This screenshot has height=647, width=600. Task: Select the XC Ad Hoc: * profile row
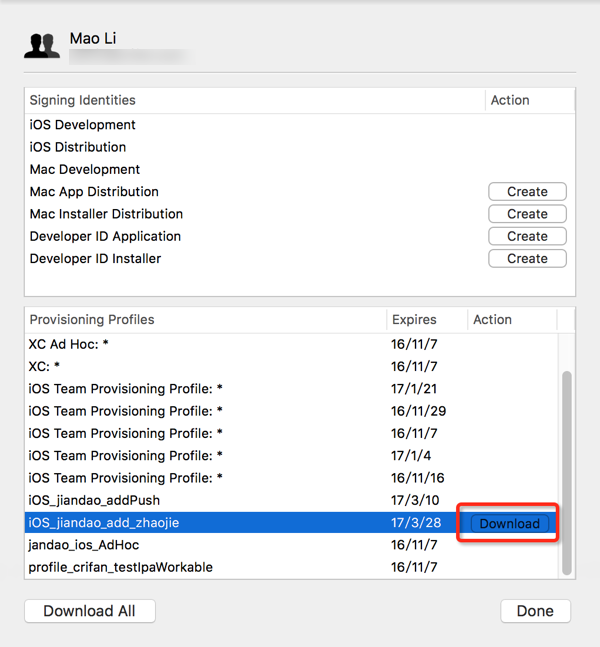click(69, 345)
